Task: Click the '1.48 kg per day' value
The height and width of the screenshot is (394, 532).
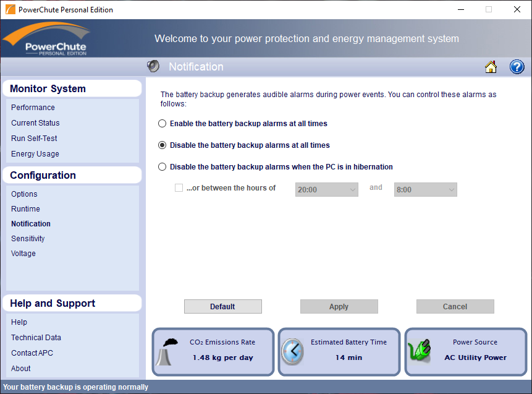Action: click(223, 358)
